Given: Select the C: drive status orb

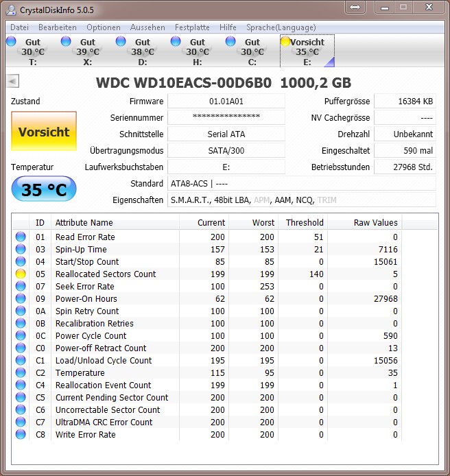Looking at the screenshot, I should pos(230,41).
